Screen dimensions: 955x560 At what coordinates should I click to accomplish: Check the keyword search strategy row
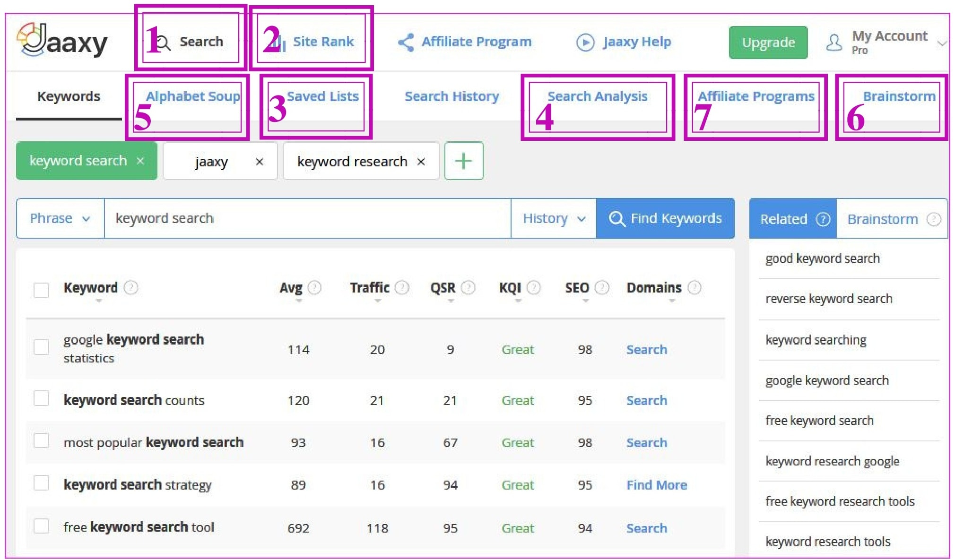(x=42, y=483)
